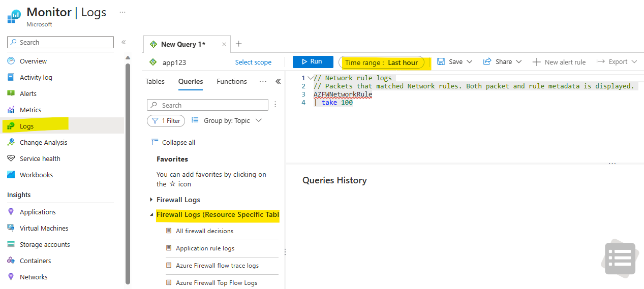The image size is (644, 289).
Task: Open the Export dropdown arrow
Action: pos(634,61)
